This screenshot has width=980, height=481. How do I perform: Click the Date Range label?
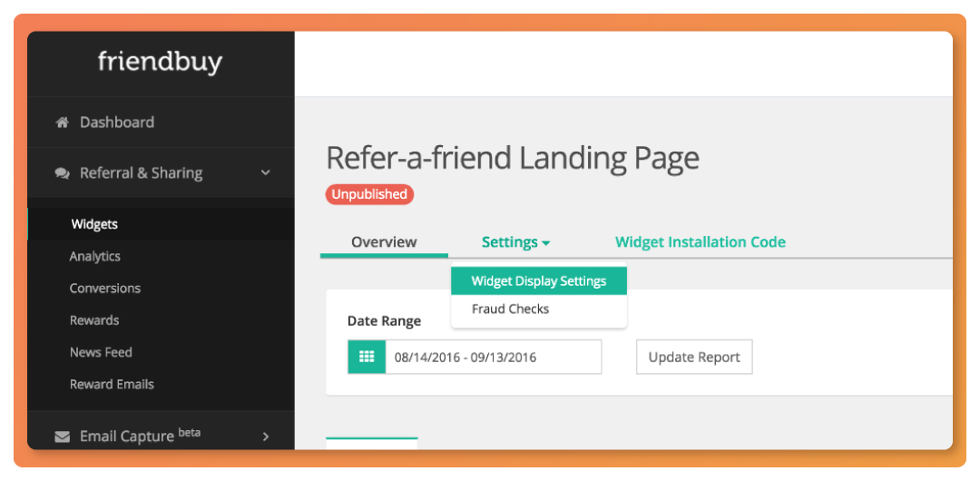[384, 321]
